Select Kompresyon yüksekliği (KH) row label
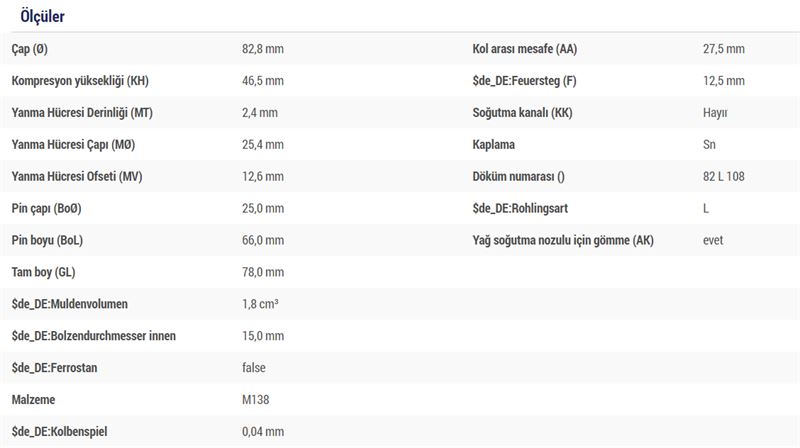The image size is (800, 448). coord(80,81)
